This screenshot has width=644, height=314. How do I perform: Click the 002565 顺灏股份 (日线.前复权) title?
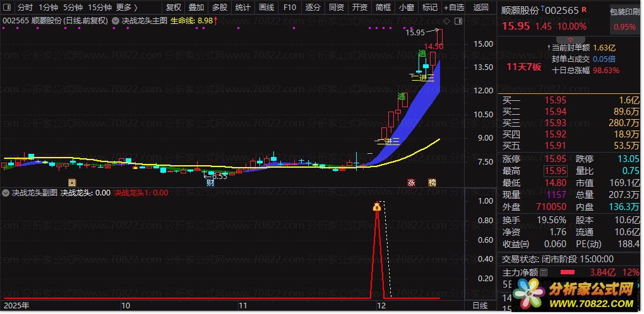56,21
